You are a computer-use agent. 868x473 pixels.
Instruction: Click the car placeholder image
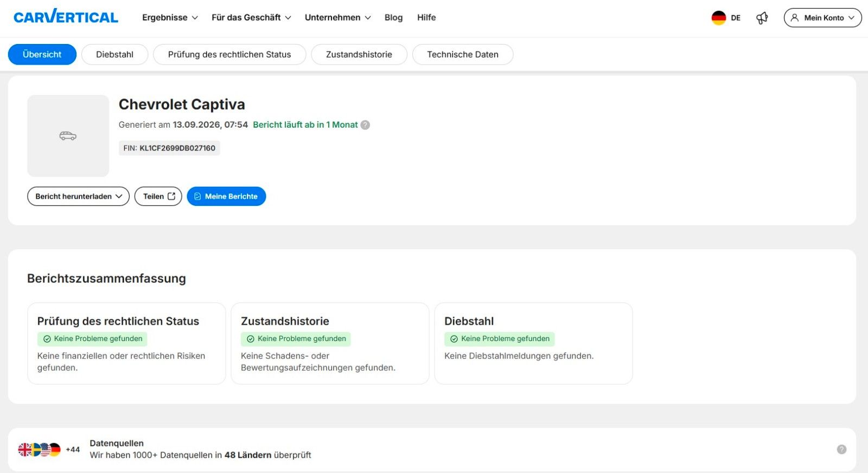pyautogui.click(x=68, y=136)
